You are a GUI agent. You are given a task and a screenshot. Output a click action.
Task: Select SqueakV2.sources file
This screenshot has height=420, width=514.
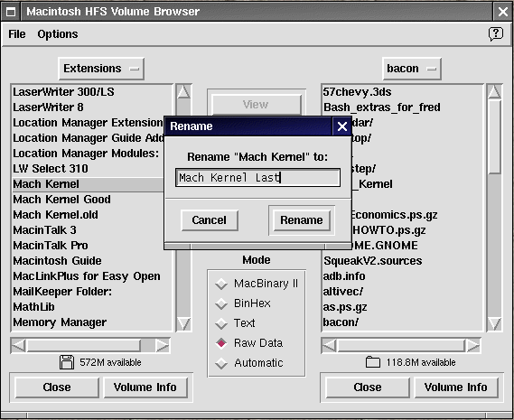pyautogui.click(x=402, y=261)
